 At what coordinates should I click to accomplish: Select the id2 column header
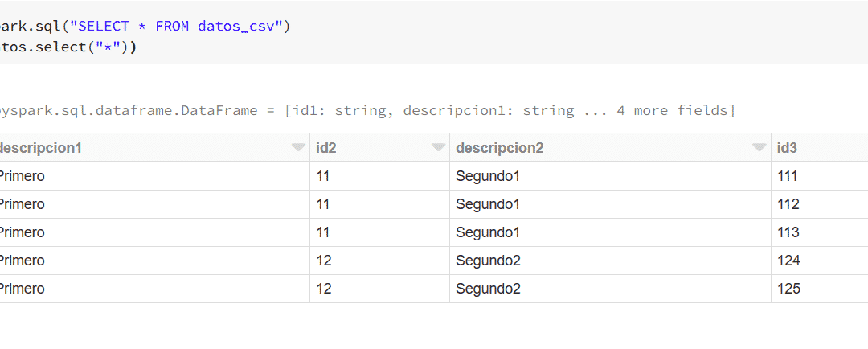[379, 148]
